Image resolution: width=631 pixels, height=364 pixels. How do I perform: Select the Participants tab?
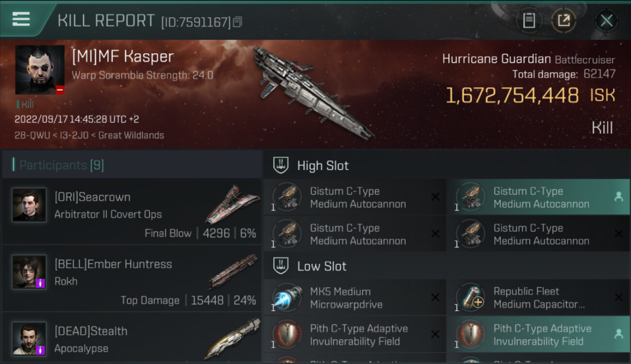(61, 165)
